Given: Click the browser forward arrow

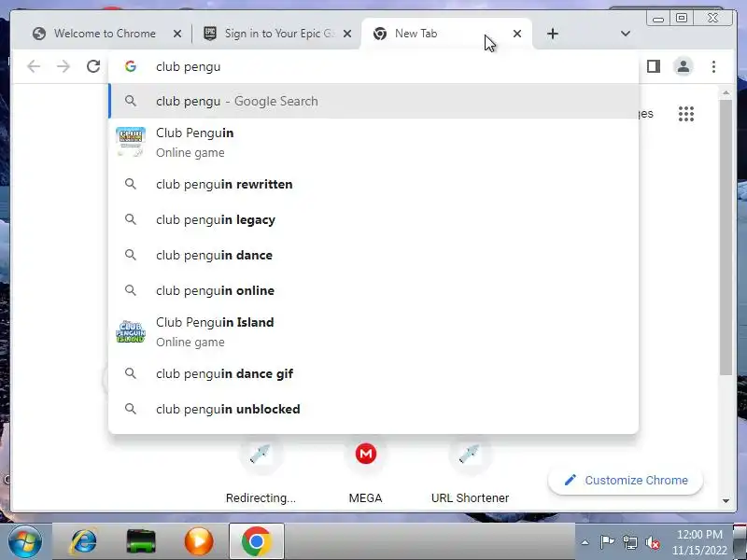Looking at the screenshot, I should coord(63,66).
